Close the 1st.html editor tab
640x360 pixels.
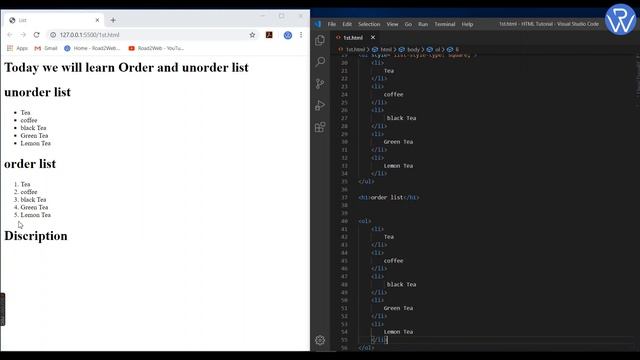[x=373, y=38]
